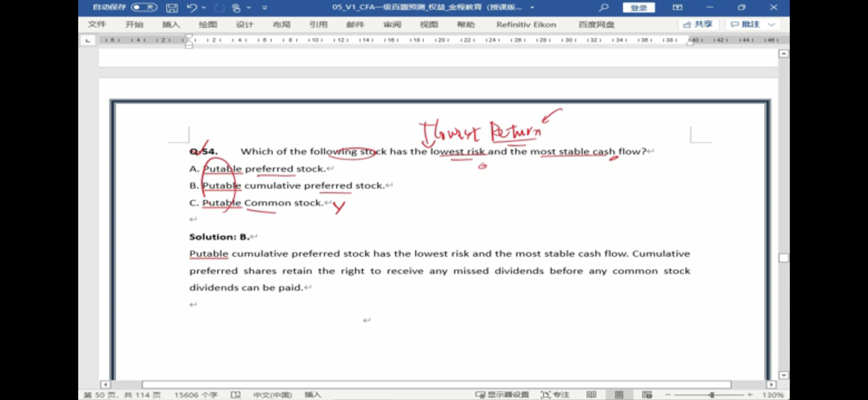Click the touch/mouse mode icon

pyautogui.click(x=236, y=8)
